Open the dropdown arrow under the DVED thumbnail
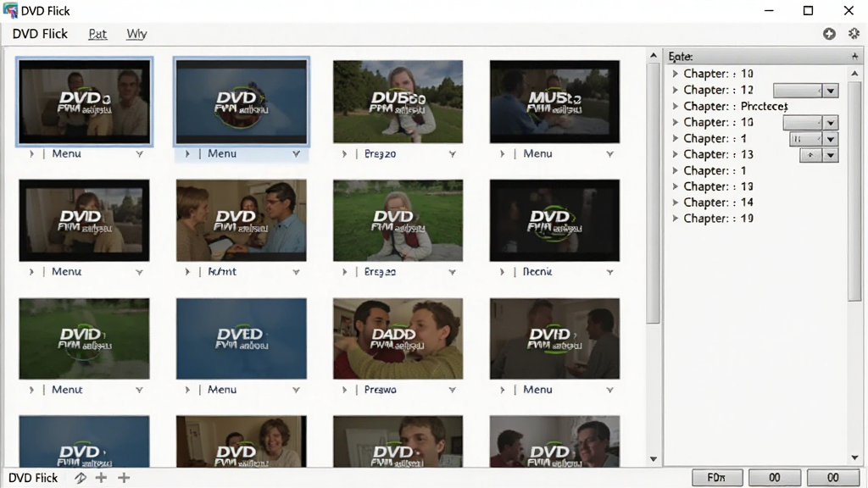The width and height of the screenshot is (868, 488). [296, 390]
